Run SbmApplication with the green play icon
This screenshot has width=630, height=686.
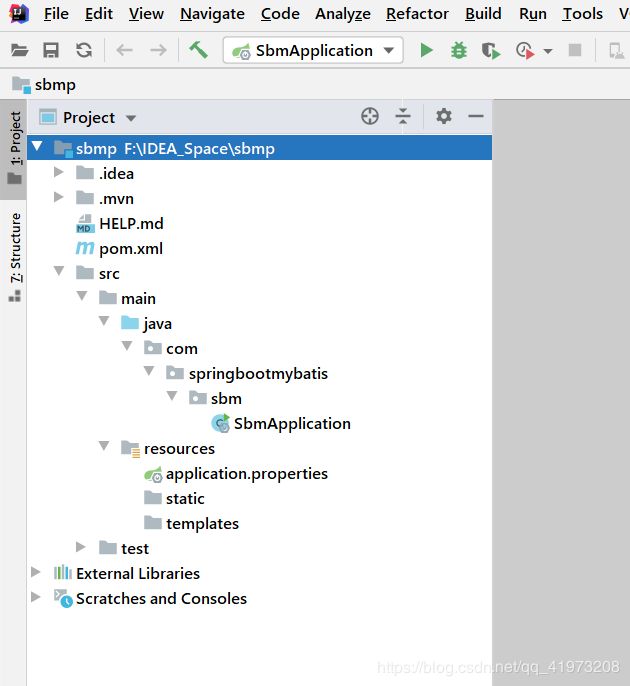click(426, 50)
